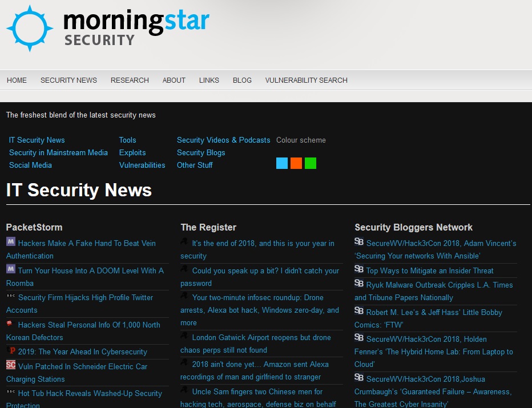The width and height of the screenshot is (532, 408).
Task: Click Register favicon beside 'Your two-minute infosec roundup'
Action: [x=184, y=296]
